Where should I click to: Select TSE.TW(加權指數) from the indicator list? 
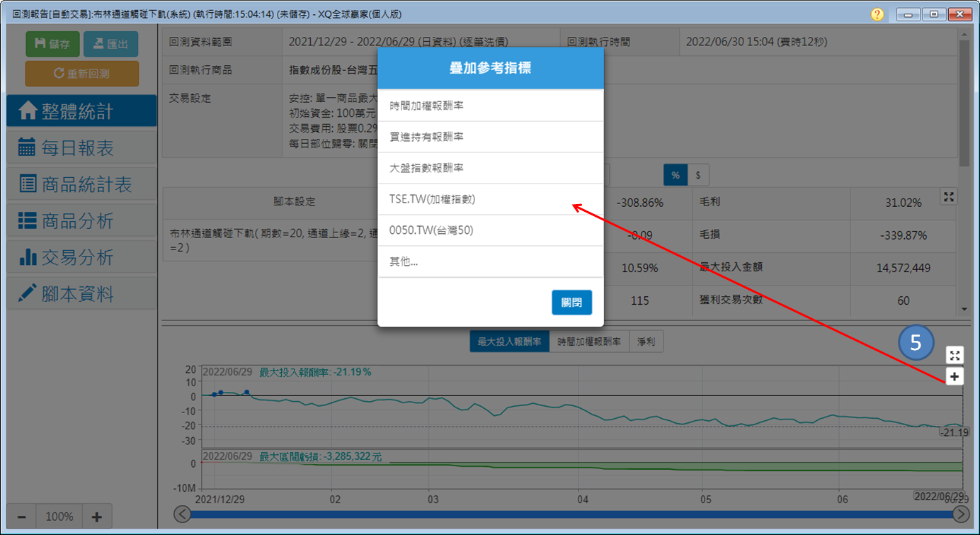[x=490, y=199]
